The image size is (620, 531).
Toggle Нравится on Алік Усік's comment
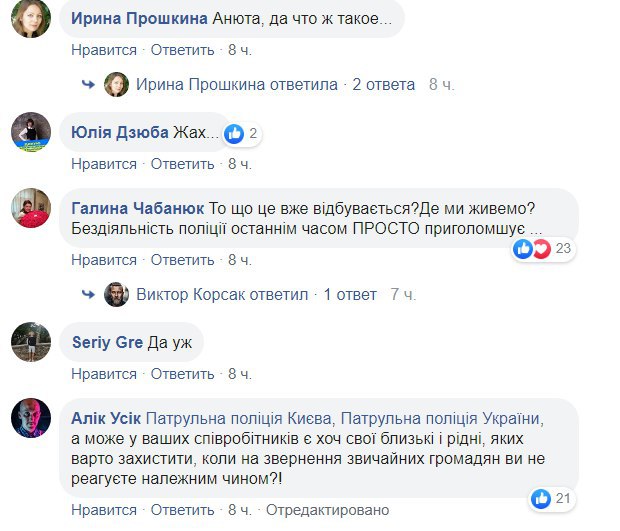[x=104, y=510]
